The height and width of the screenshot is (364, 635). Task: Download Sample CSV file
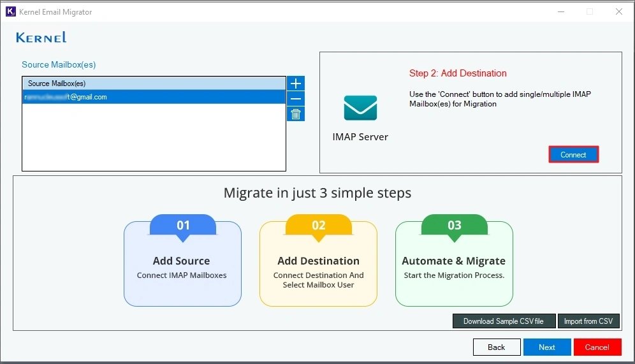coord(504,321)
